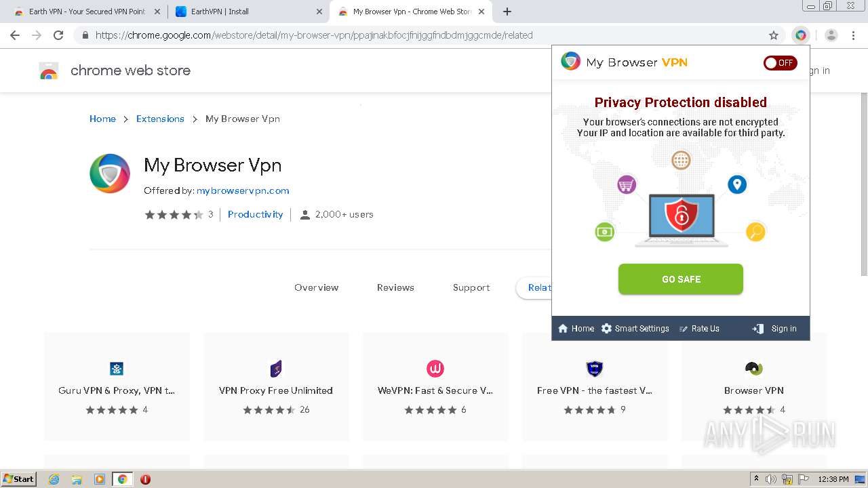Click My Browser Vpn extension icon
This screenshot has width=868, height=488.
(110, 174)
